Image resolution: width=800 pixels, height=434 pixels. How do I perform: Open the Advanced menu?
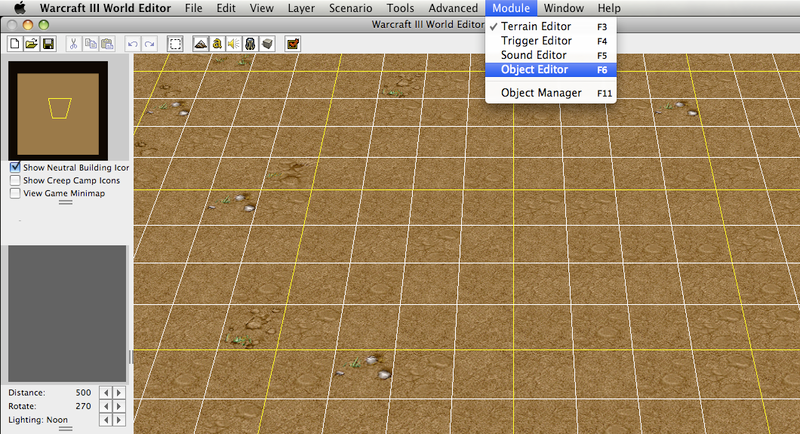point(453,8)
